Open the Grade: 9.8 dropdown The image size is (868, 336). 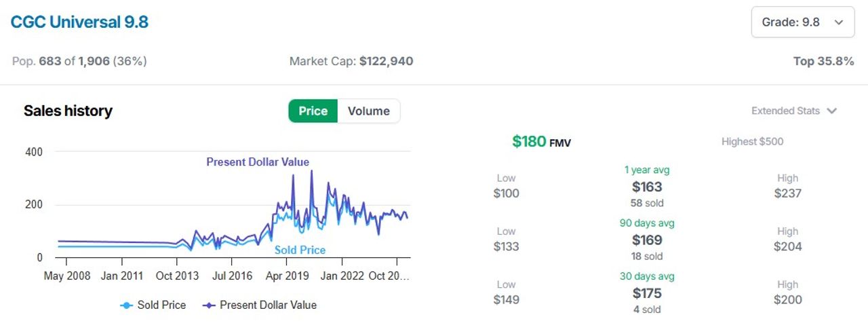click(x=803, y=22)
